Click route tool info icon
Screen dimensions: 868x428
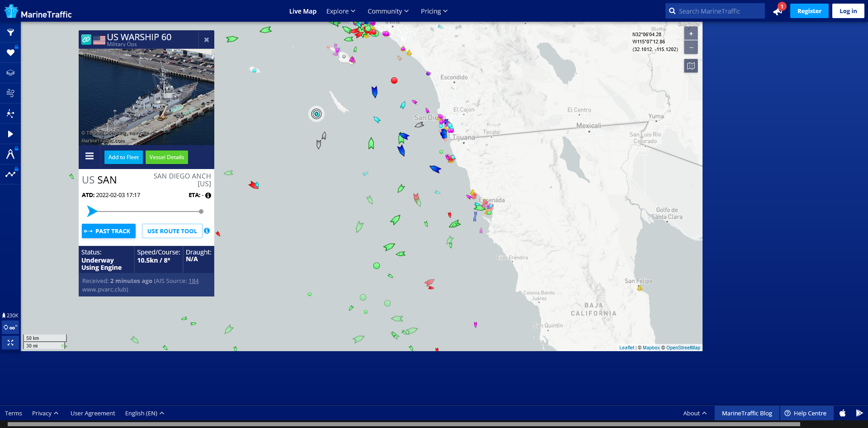[207, 231]
